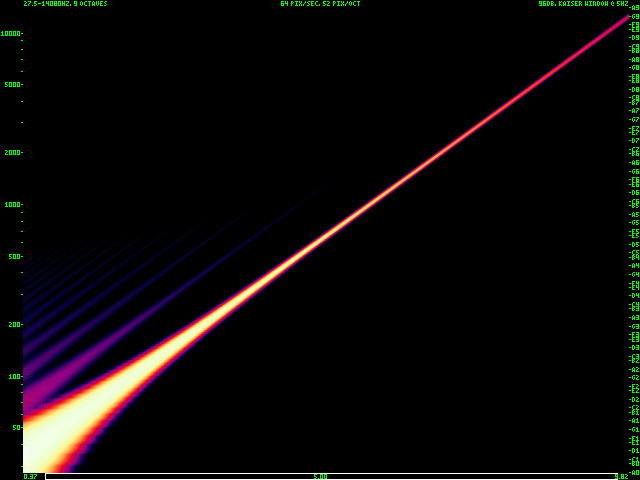Click the 5.00 midpoint time marker
The image size is (640, 480).
coord(320,477)
